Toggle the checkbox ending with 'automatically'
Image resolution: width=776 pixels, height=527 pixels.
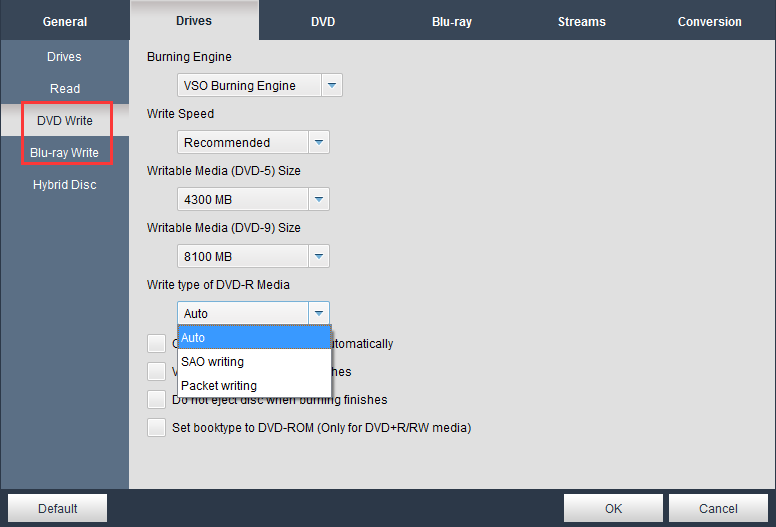click(156, 343)
